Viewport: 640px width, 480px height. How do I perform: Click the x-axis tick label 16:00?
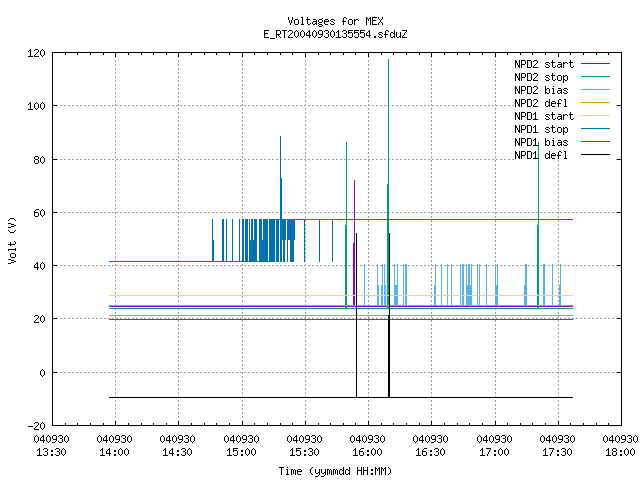pos(368,453)
